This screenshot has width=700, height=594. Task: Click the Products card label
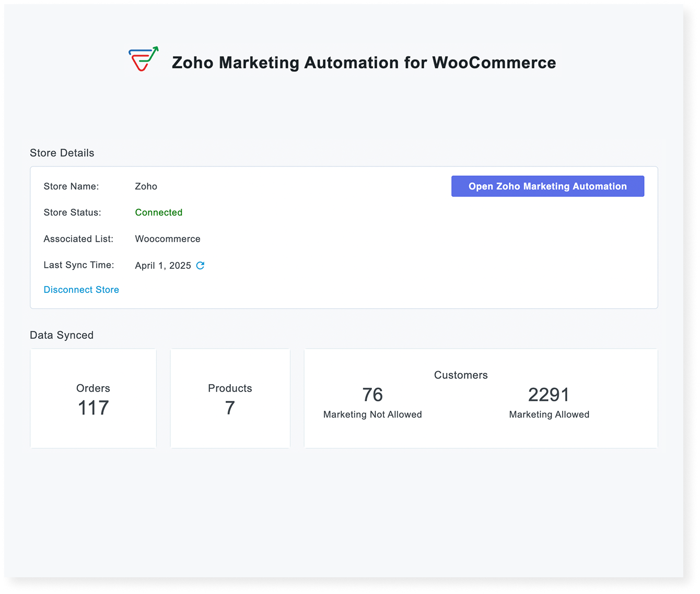pyautogui.click(x=230, y=388)
